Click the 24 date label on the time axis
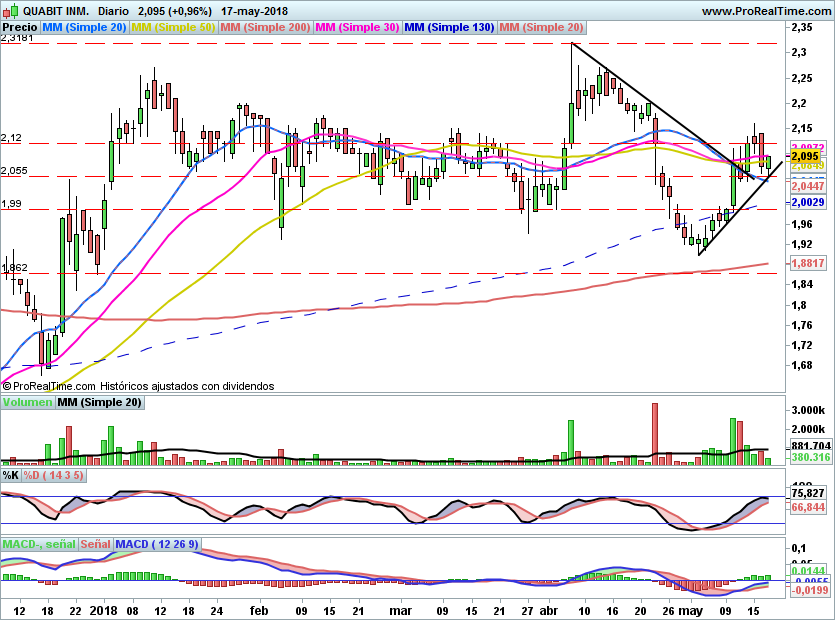The image size is (835, 620). tap(216, 611)
